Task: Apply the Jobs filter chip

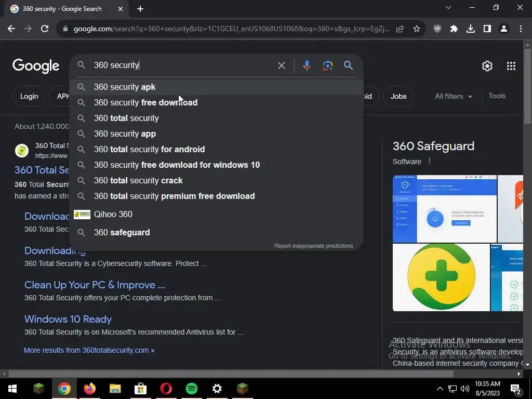Action: coord(398,96)
